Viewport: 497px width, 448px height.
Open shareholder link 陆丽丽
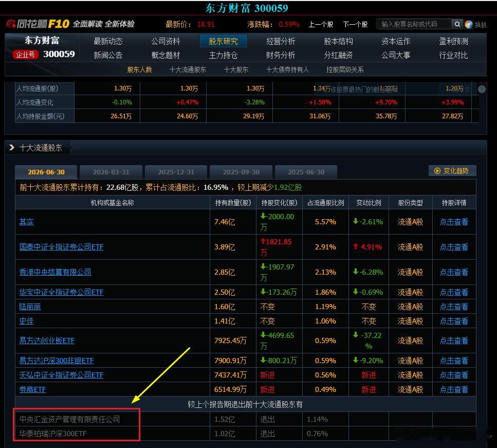30,307
